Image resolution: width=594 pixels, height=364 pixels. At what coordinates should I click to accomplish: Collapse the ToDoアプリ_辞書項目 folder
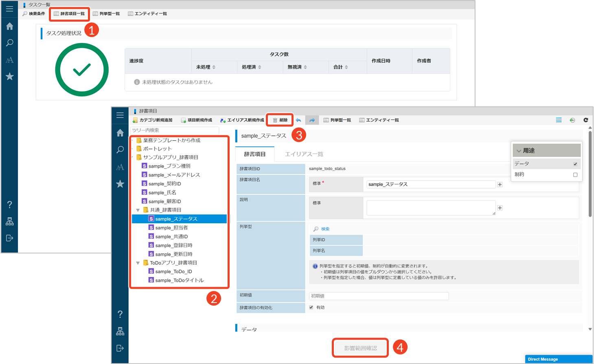coord(138,263)
